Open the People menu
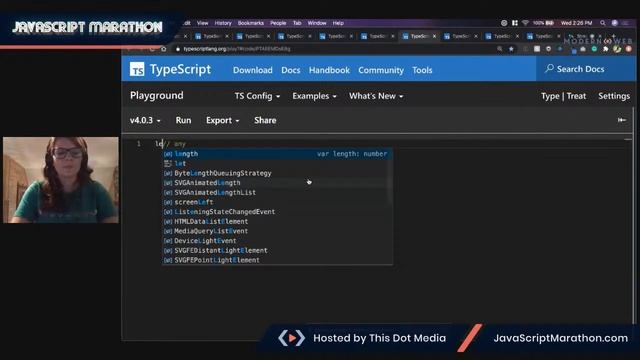Image resolution: width=640 pixels, height=360 pixels. point(278,23)
